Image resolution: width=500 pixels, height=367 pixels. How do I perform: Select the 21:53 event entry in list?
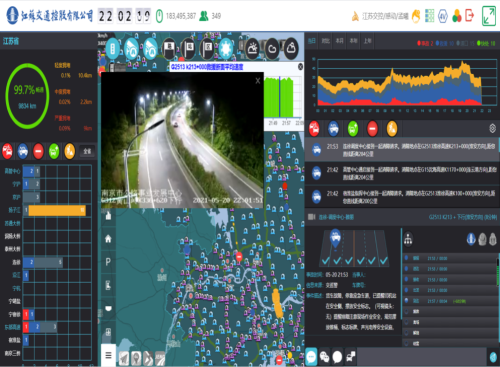point(402,150)
